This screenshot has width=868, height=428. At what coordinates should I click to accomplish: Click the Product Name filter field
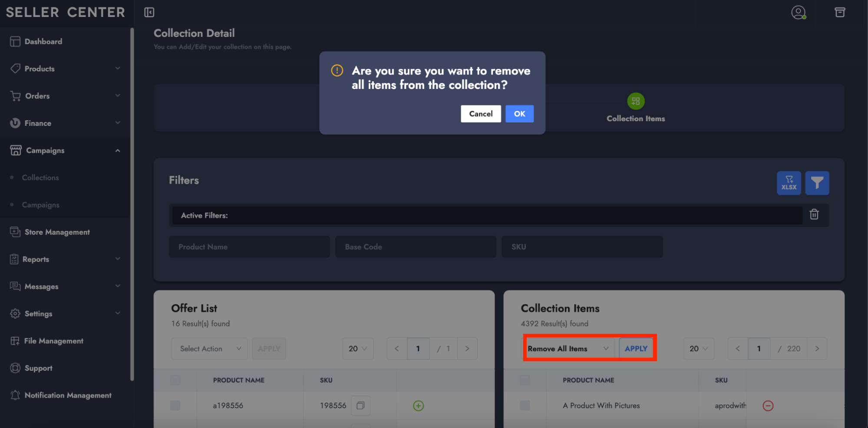pos(249,247)
